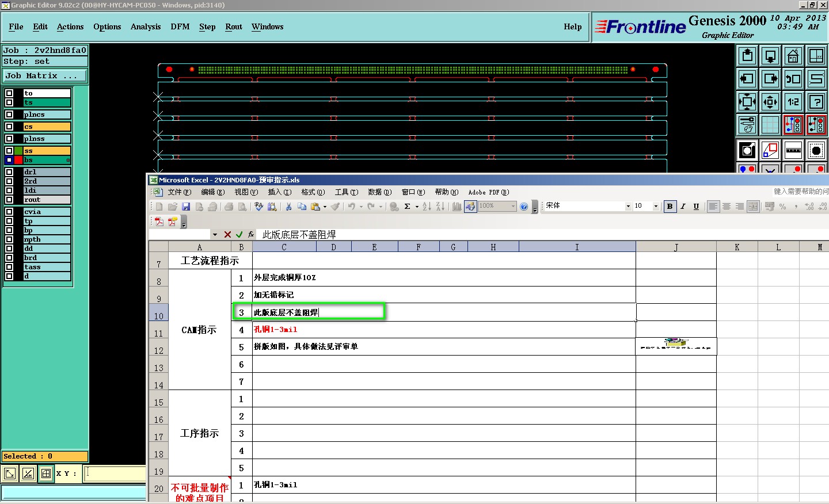Open the Excel Name Box dropdown arrow
Viewport: 829px width, 504px height.
(215, 234)
